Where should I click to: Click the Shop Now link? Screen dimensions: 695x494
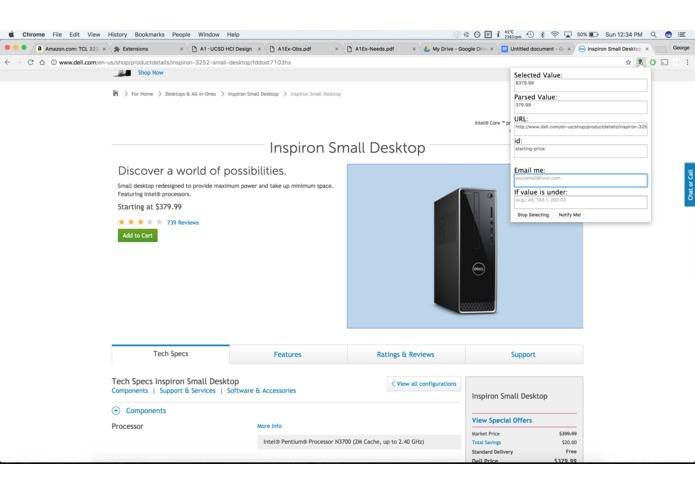[x=150, y=72]
